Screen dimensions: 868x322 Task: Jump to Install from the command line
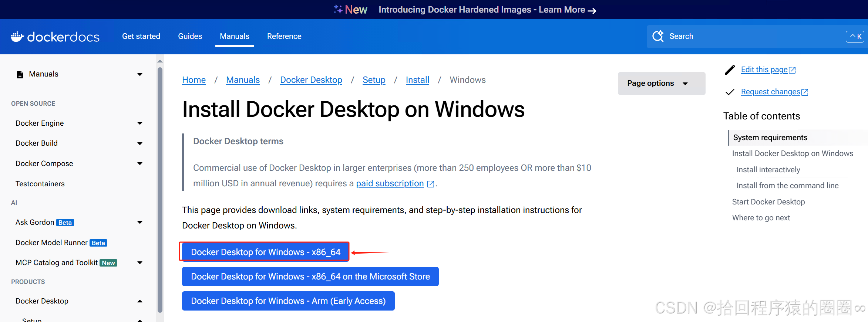787,186
